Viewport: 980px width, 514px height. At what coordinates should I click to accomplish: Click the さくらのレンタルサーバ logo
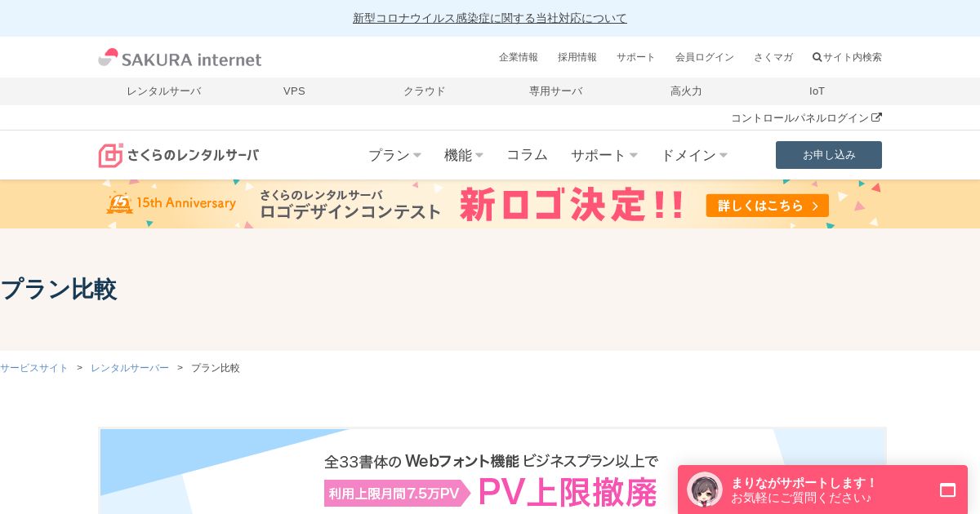click(x=179, y=155)
